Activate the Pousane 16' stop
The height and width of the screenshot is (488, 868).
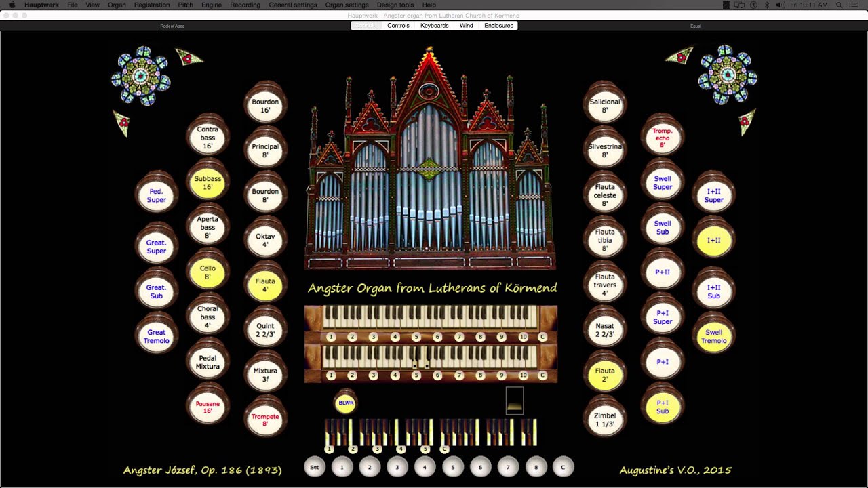208,406
